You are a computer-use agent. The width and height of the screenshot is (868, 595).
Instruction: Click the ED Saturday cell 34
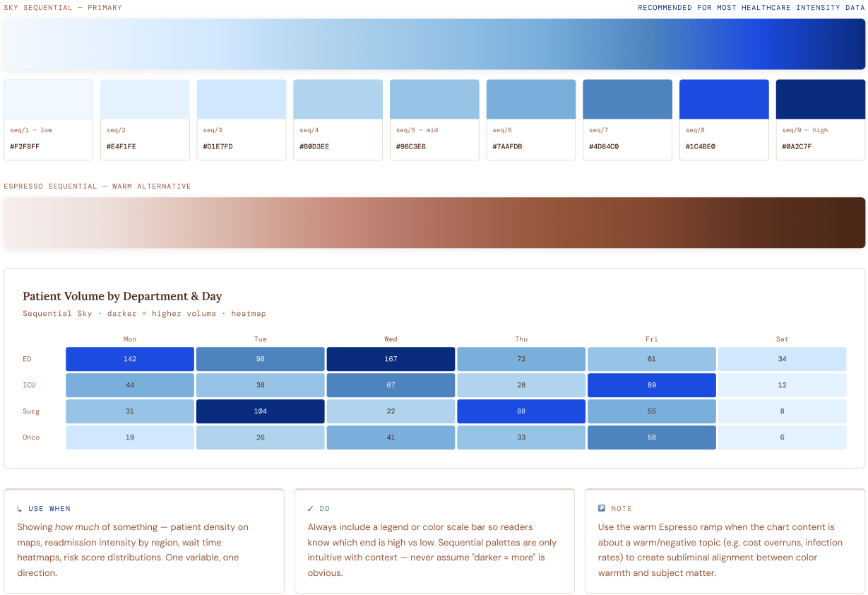click(x=783, y=359)
